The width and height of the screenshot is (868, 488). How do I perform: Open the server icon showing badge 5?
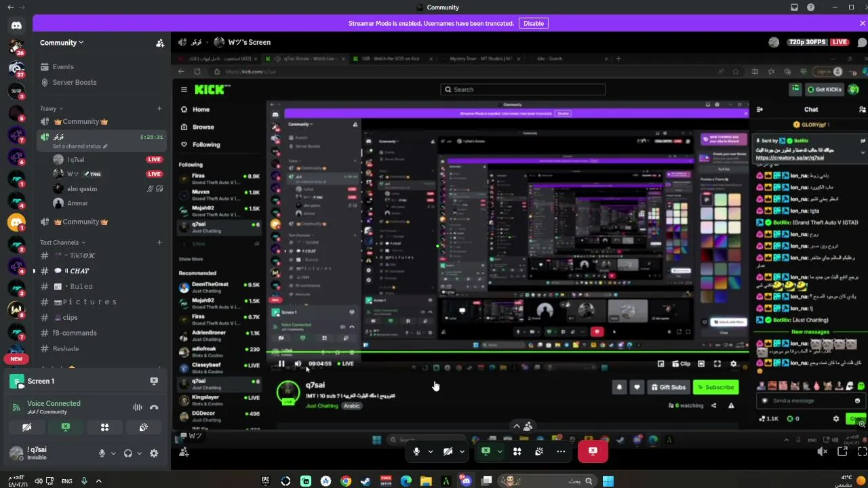(16, 113)
